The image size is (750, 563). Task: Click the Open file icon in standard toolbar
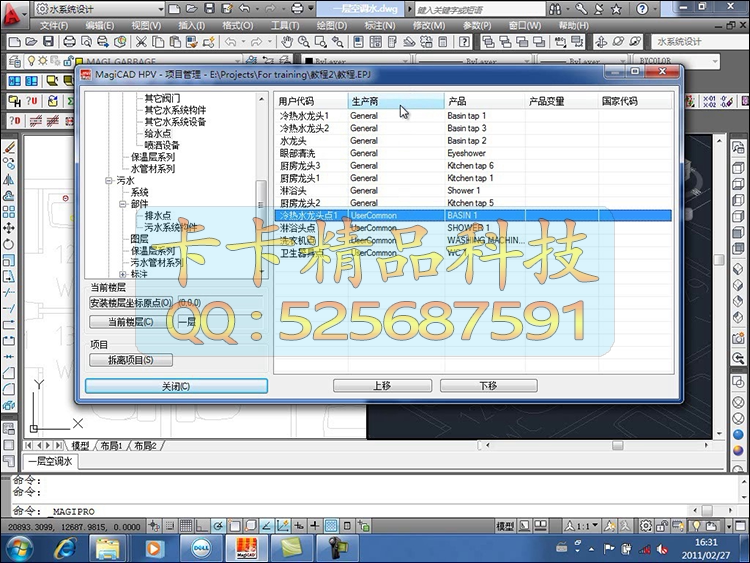[x=31, y=42]
